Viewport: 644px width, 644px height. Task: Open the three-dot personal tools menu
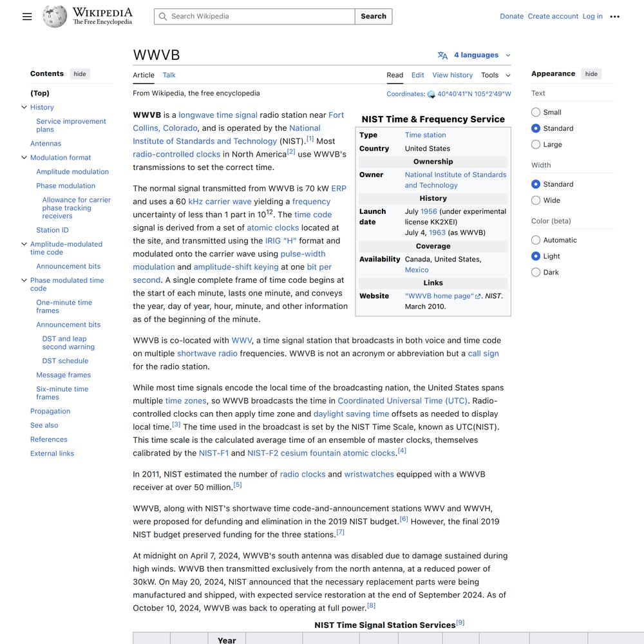tap(614, 17)
